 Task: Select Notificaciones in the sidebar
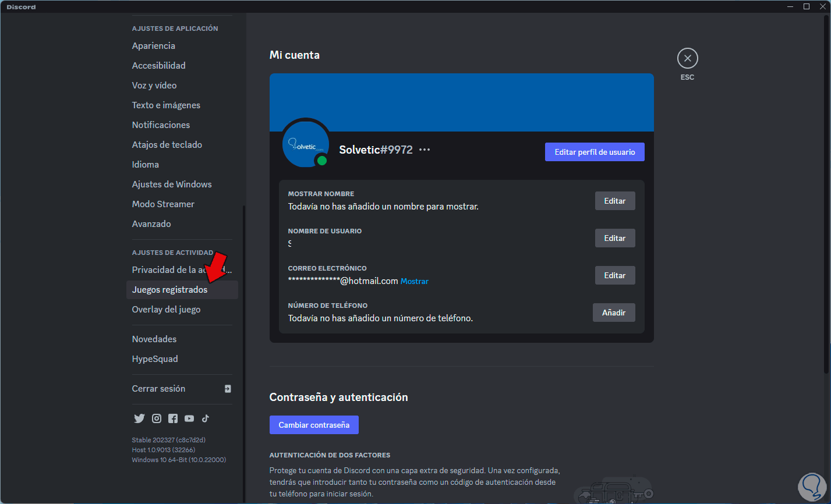(x=182, y=125)
